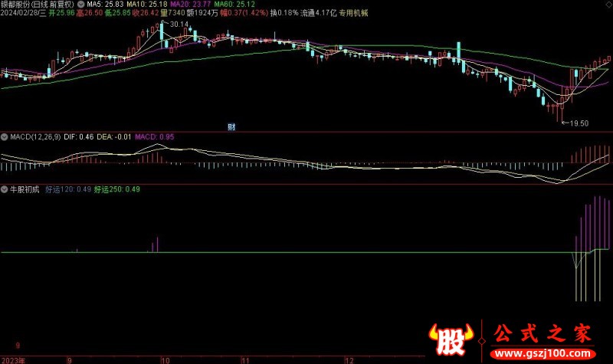
Task: Click the 财 financial event marker
Action: point(231,126)
